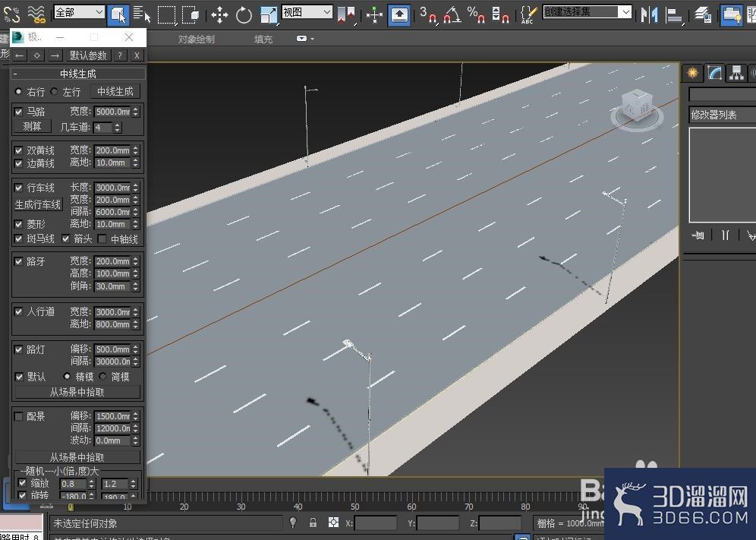Toggle Window/Crossing selection mode
This screenshot has height=540, width=756.
click(x=191, y=15)
